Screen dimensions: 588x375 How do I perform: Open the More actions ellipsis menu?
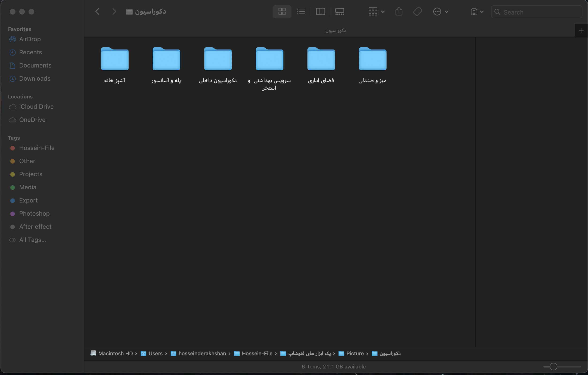click(x=441, y=11)
